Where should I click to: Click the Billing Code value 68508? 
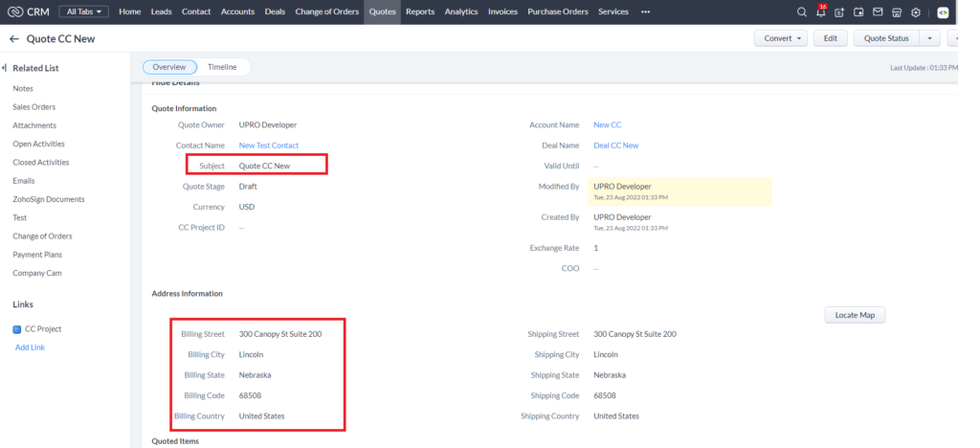[250, 395]
